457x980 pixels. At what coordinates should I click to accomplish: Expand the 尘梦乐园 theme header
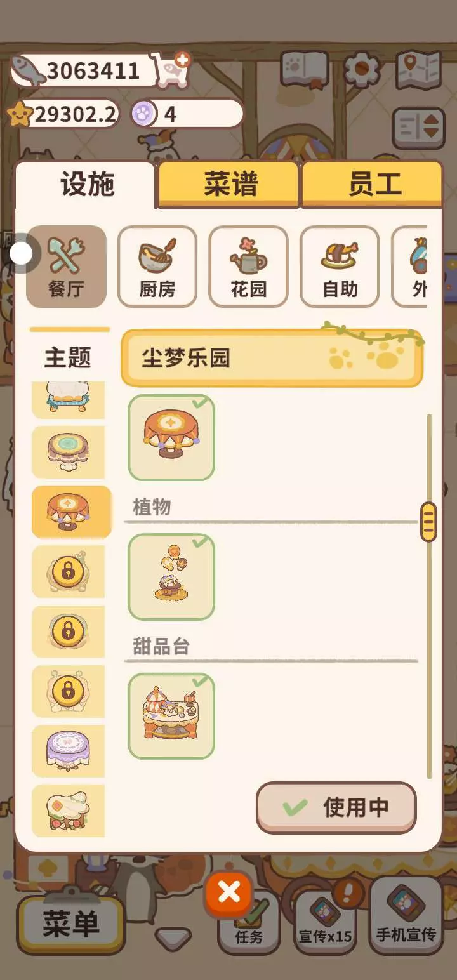pyautogui.click(x=272, y=358)
